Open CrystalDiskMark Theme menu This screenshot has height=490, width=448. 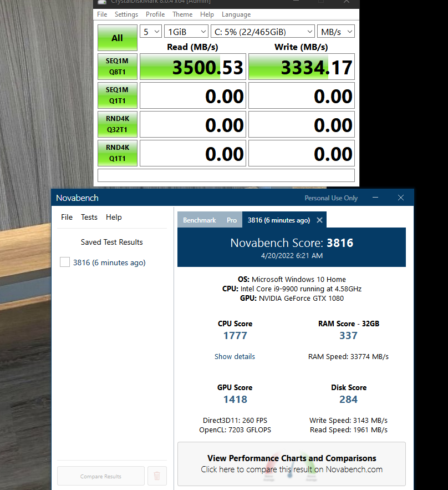pos(182,14)
